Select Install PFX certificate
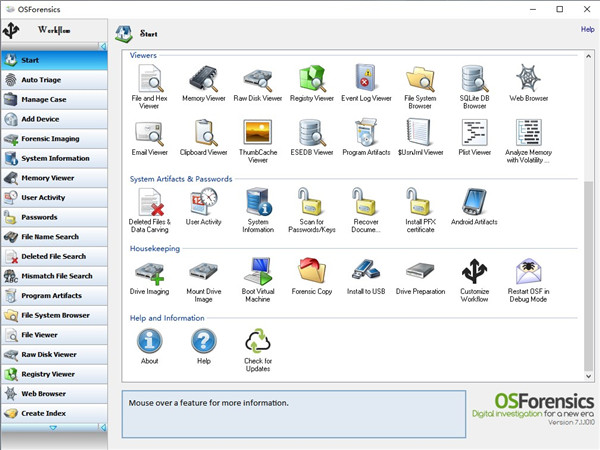Screen dimensions: 600x450 click(x=420, y=202)
